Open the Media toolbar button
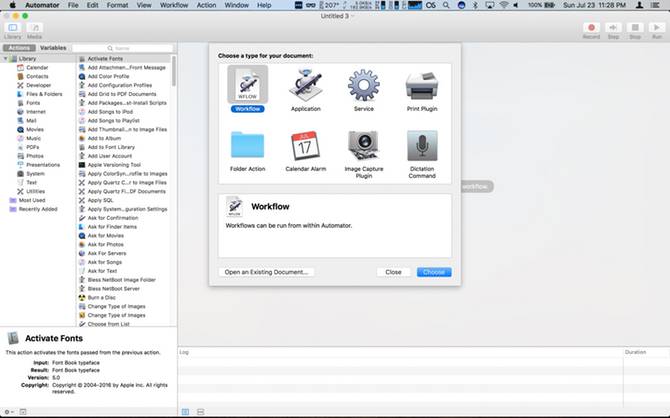Image resolution: width=670 pixels, height=418 pixels. tap(35, 30)
